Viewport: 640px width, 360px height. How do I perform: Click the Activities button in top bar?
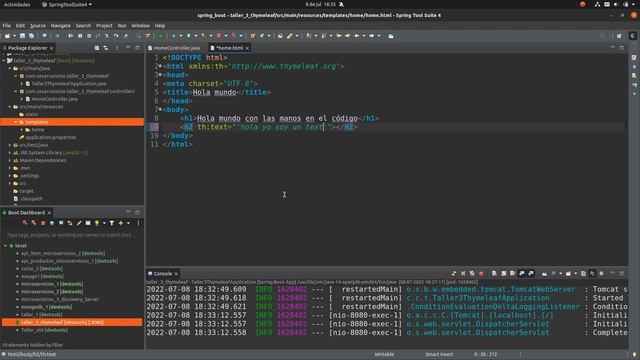point(17,4)
